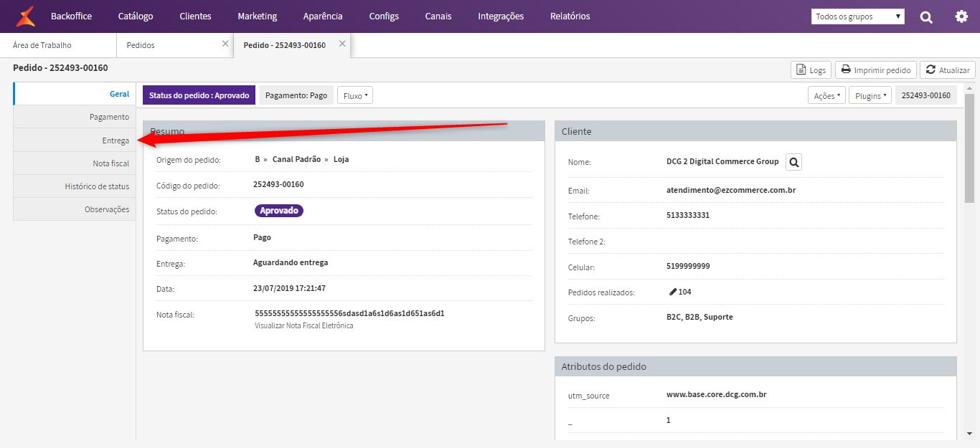Click the 252493-00160 code badge
This screenshot has height=448, width=980.
tap(926, 95)
